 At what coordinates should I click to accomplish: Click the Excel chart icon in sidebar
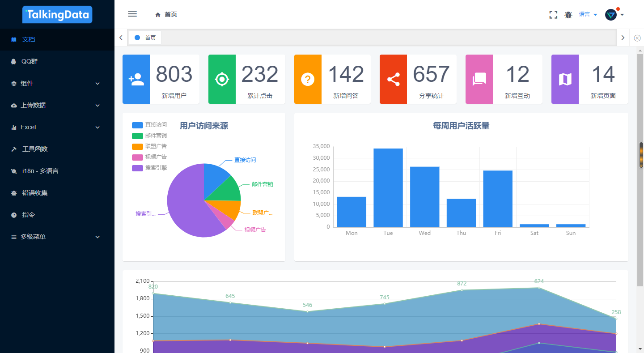pos(13,127)
